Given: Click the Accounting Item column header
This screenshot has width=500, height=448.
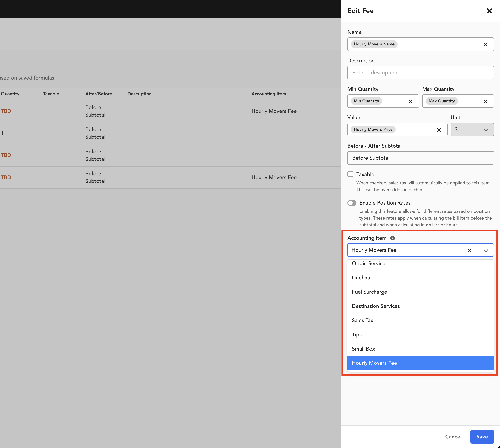Looking at the screenshot, I should click(269, 94).
